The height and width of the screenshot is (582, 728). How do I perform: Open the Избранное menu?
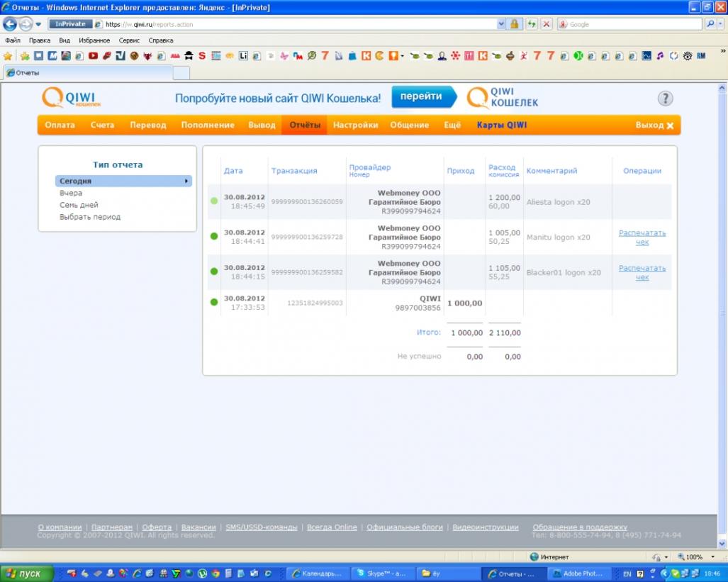pyautogui.click(x=94, y=40)
